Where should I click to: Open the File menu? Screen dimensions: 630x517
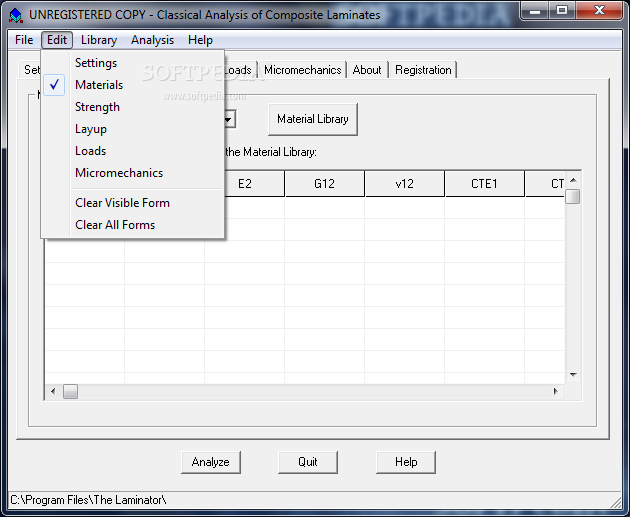(x=24, y=40)
